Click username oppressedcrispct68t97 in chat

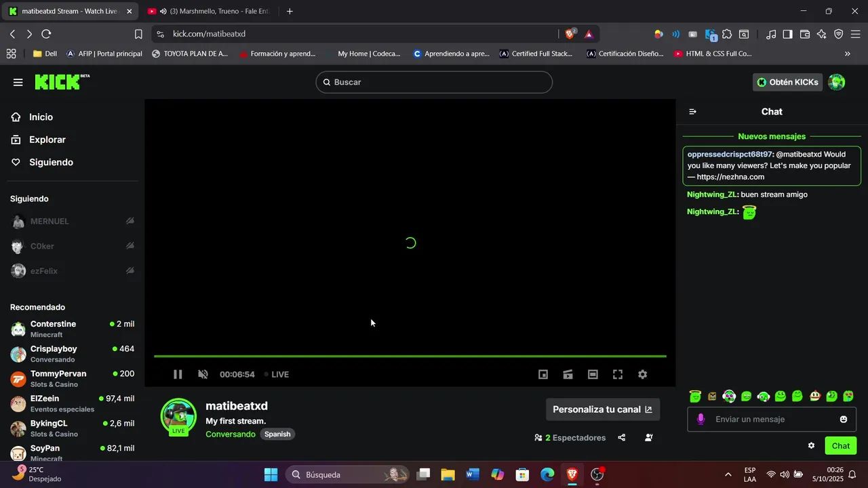click(x=730, y=155)
